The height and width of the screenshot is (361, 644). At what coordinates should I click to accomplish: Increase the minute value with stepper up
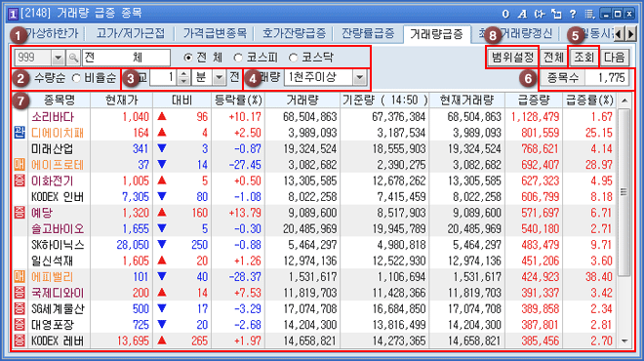pos(184,73)
